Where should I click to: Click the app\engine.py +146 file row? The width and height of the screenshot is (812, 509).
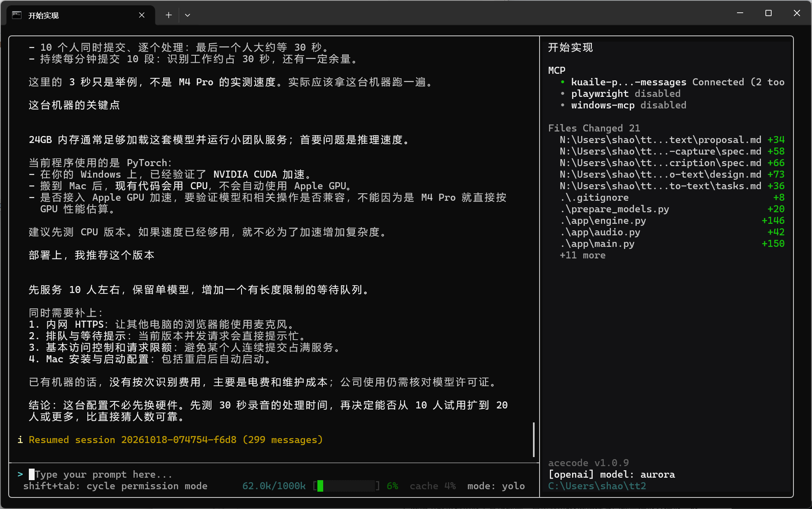click(672, 220)
